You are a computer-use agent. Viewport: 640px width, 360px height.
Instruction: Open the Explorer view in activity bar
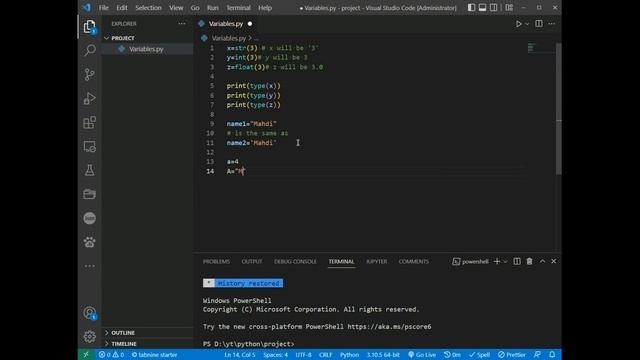[89, 27]
